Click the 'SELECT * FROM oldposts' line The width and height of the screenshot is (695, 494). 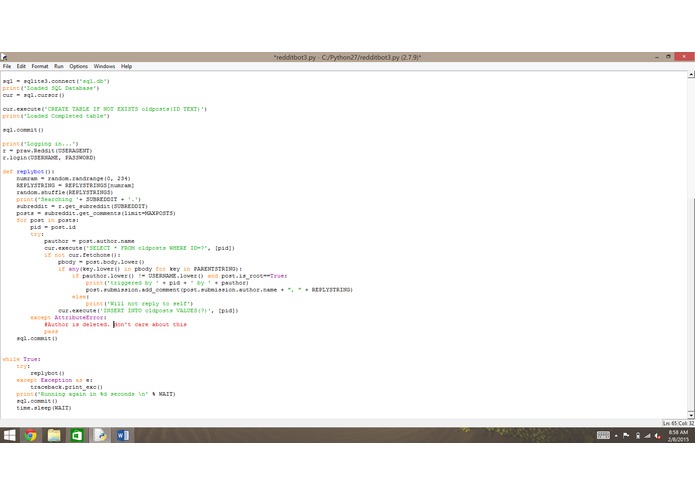point(140,248)
